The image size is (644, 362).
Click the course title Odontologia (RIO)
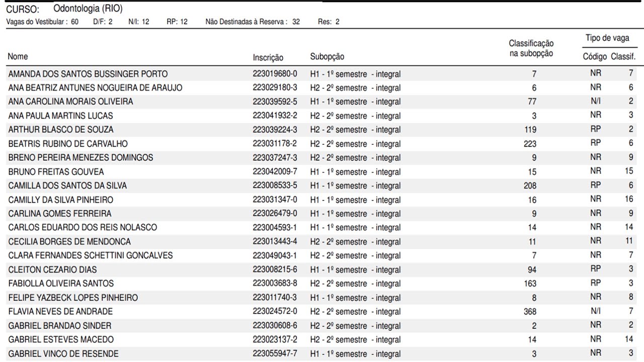(x=88, y=9)
